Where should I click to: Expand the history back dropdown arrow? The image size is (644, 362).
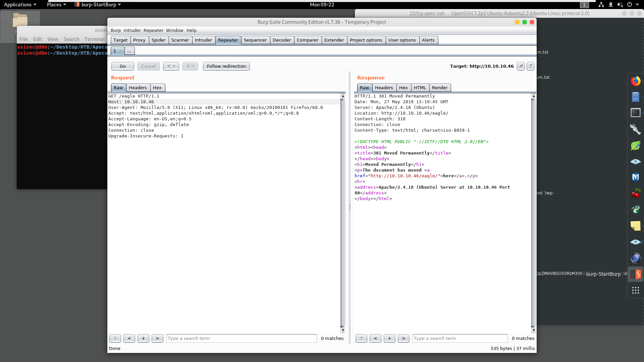coord(174,66)
